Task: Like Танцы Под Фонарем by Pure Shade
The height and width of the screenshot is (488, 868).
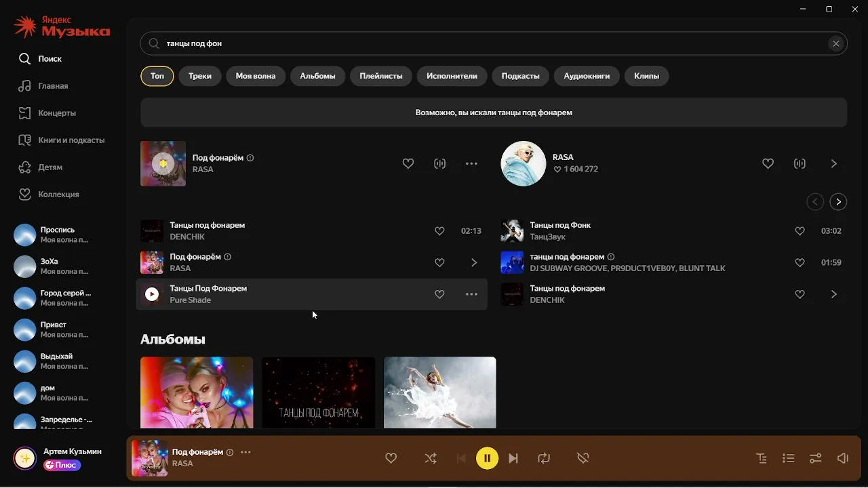Action: point(439,294)
